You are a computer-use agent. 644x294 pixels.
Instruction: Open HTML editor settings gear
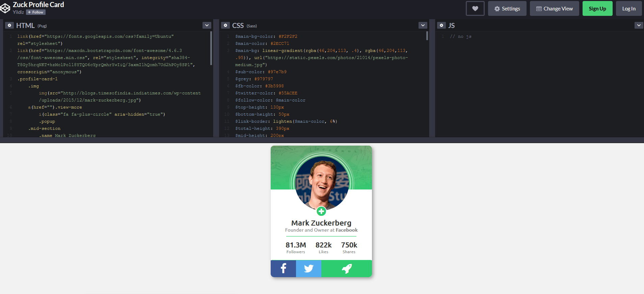[x=9, y=25]
